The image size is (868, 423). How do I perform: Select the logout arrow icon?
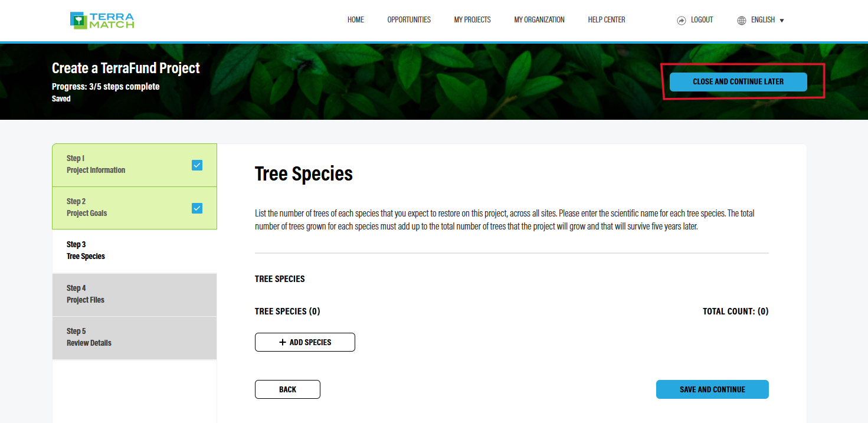pos(681,19)
